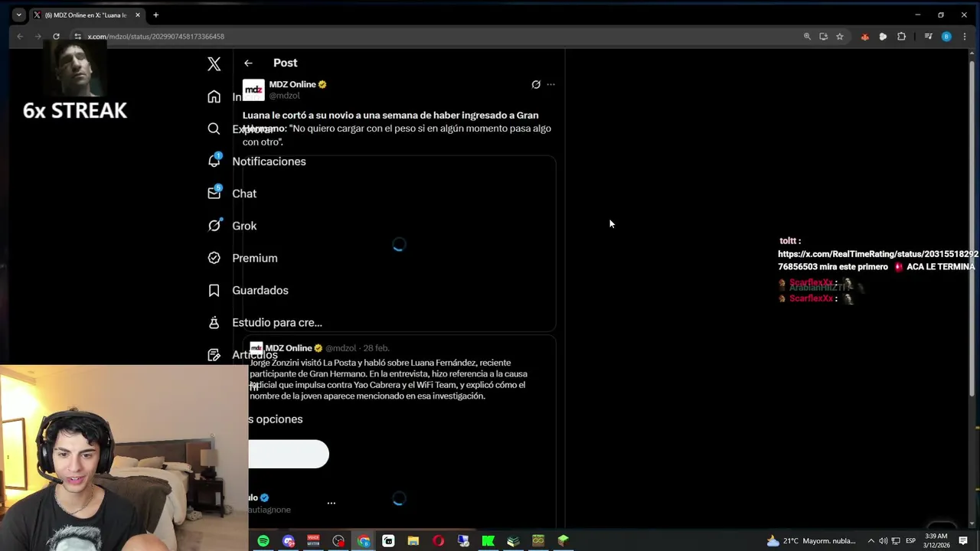980x551 pixels.
Task: Open Windows notification center
Action: tap(964, 541)
